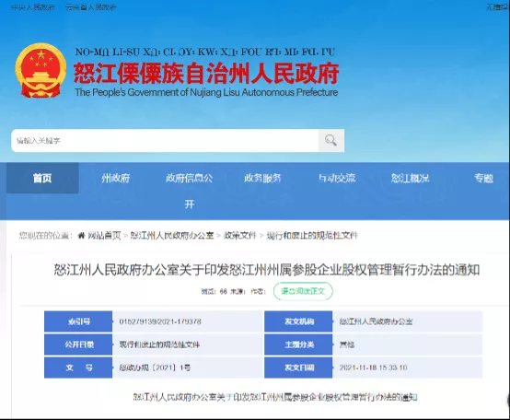The height and width of the screenshot is (420, 510).
Task: Open the 中央人民政府 top link
Action: [33, 7]
